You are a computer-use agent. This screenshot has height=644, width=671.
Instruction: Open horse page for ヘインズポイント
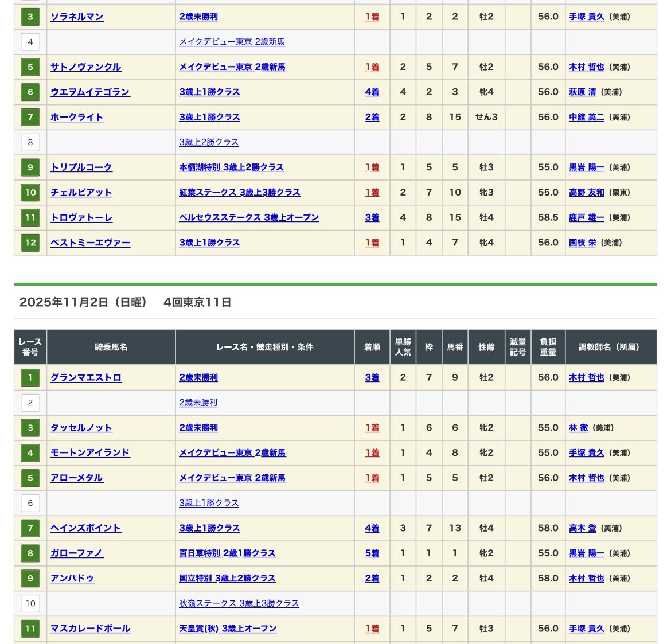(86, 528)
